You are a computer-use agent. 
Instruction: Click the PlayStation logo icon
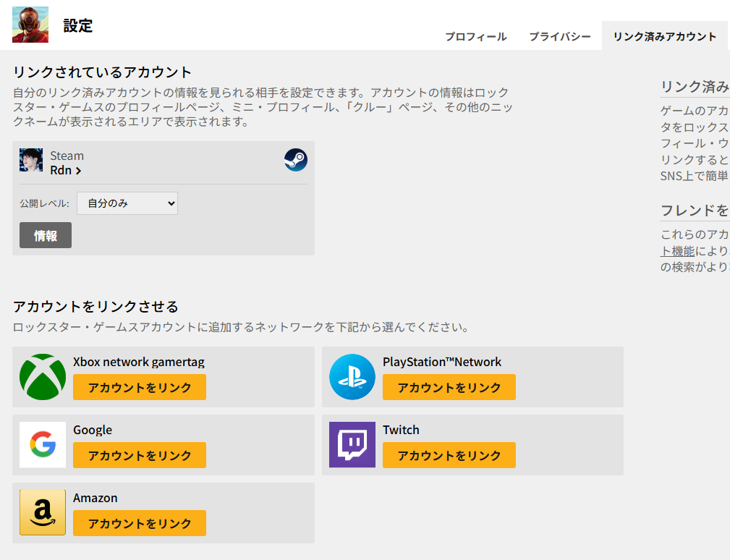point(352,377)
